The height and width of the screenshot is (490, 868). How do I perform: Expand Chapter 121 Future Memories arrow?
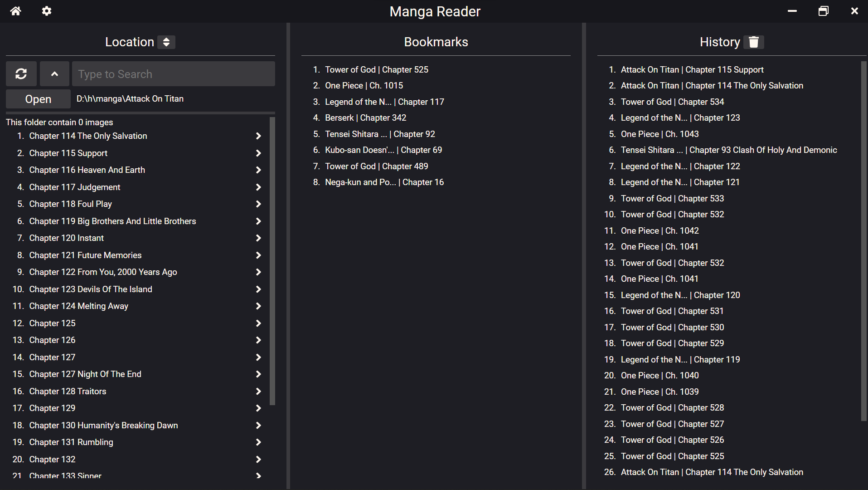(x=258, y=255)
